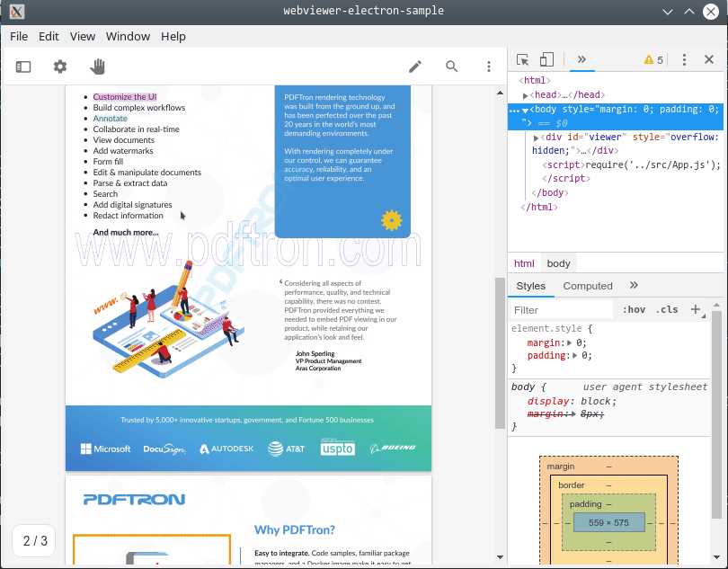The width and height of the screenshot is (728, 569).
Task: Expand the head element node
Action: 526,95
